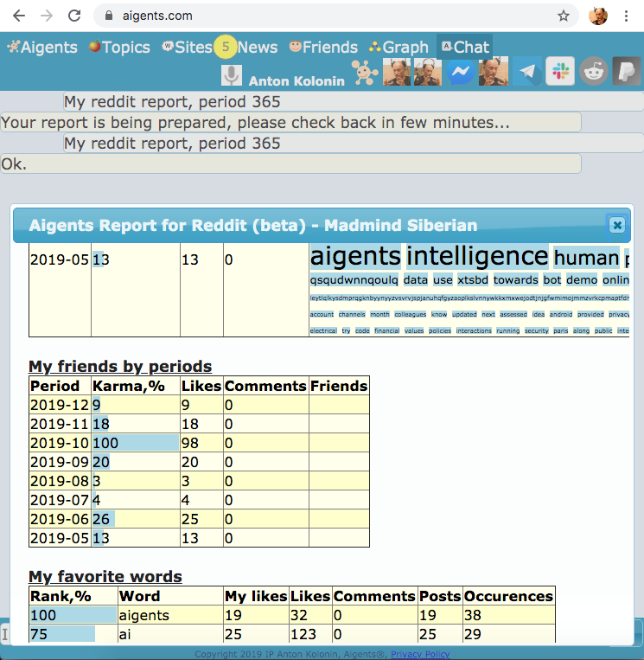The height and width of the screenshot is (660, 644).
Task: Go back using the browser back arrow
Action: pos(19,16)
